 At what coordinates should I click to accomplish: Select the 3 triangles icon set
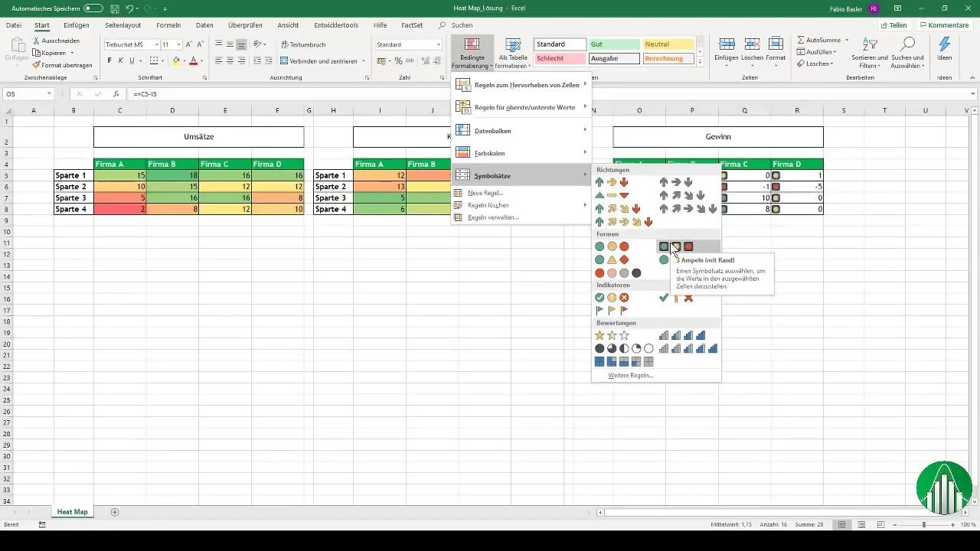pyautogui.click(x=612, y=195)
